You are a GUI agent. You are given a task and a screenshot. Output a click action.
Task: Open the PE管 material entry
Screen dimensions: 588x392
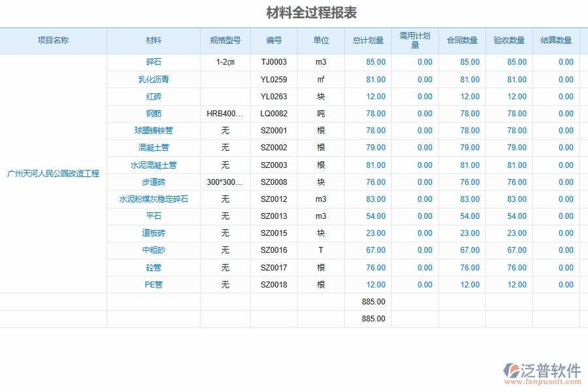tap(153, 284)
